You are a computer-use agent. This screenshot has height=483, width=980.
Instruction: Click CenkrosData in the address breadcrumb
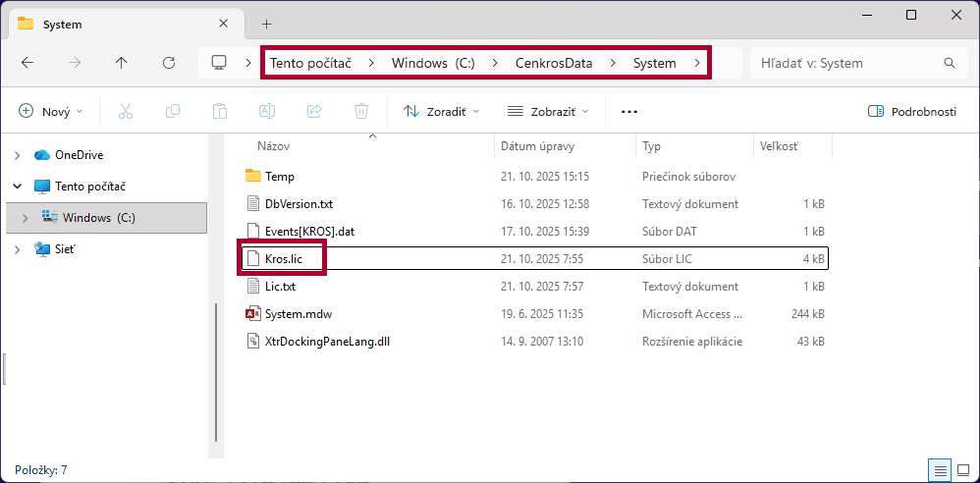pos(554,63)
